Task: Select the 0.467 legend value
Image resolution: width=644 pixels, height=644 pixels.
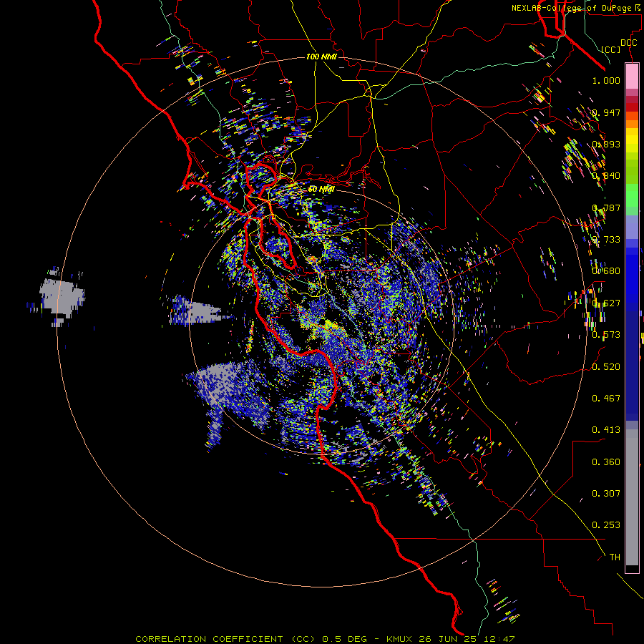Action: 606,399
